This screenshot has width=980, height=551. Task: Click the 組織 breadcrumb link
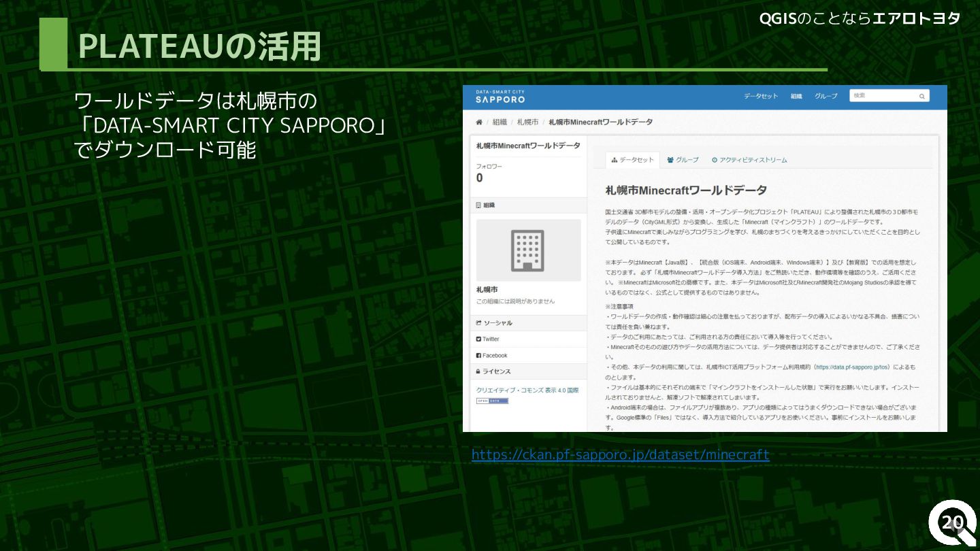[500, 122]
